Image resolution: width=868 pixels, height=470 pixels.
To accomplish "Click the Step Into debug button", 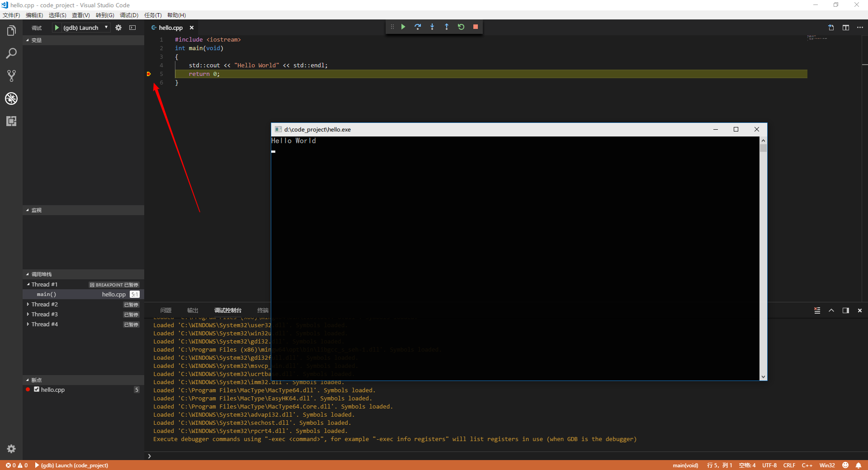I will (432, 27).
